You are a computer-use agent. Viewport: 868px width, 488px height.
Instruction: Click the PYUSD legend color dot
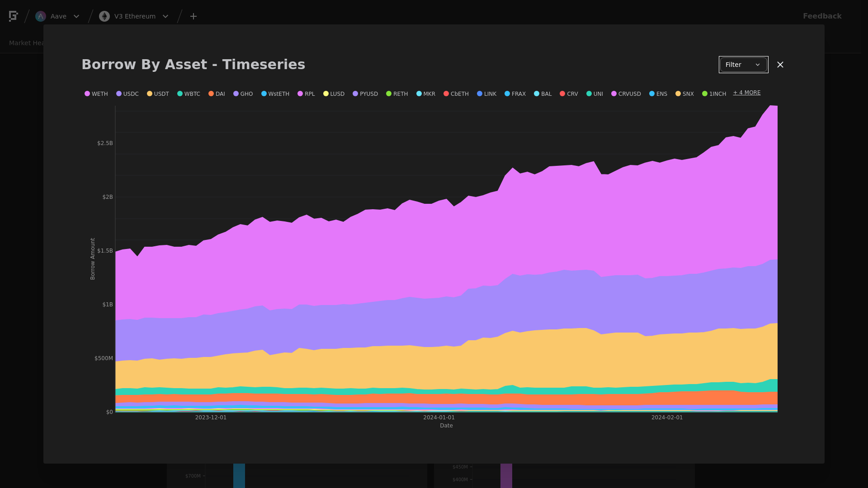[355, 94]
